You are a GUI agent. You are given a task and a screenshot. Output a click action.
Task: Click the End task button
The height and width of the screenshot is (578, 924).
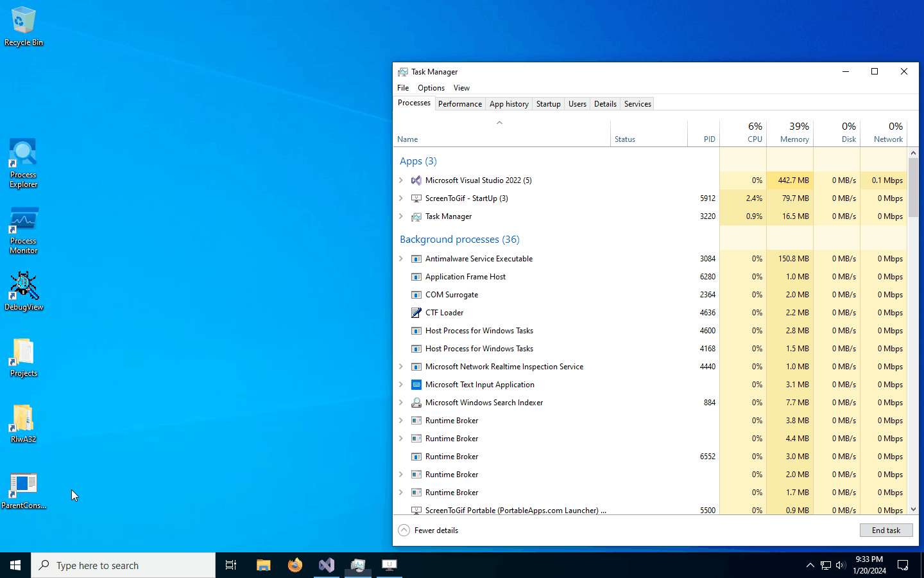[x=886, y=530]
